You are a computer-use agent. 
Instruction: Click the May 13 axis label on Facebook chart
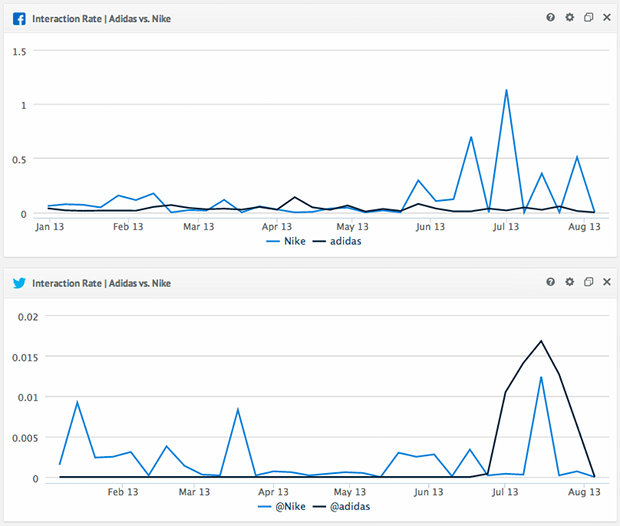(352, 227)
